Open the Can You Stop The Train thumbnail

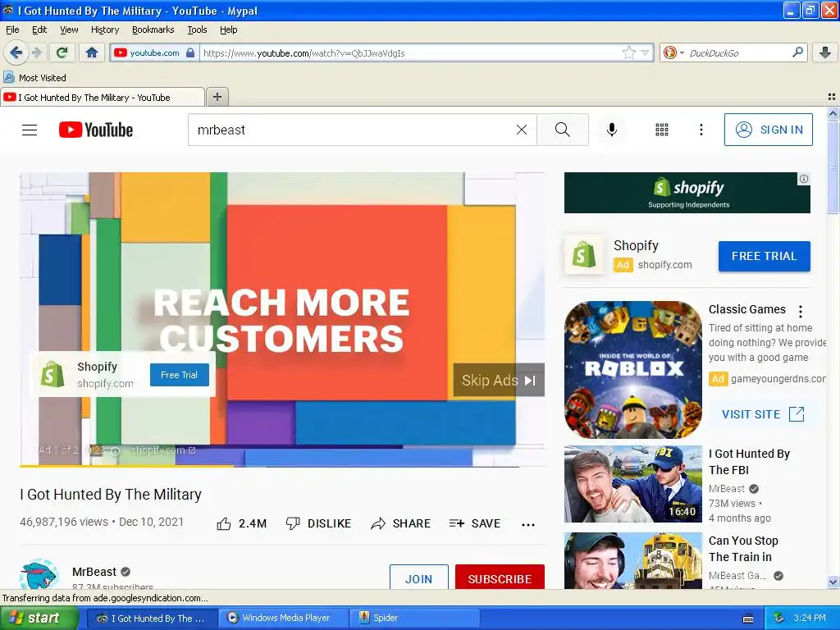click(x=633, y=560)
